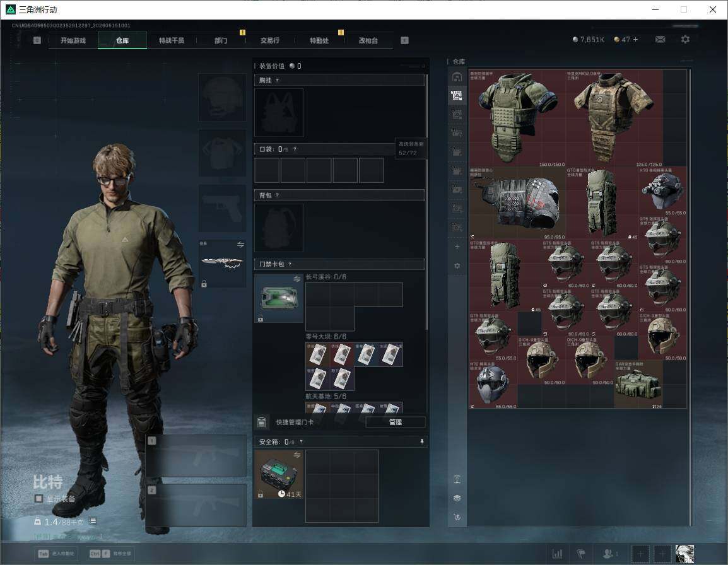
Task: Click the help question mark beside 安全箱
Action: (x=302, y=441)
